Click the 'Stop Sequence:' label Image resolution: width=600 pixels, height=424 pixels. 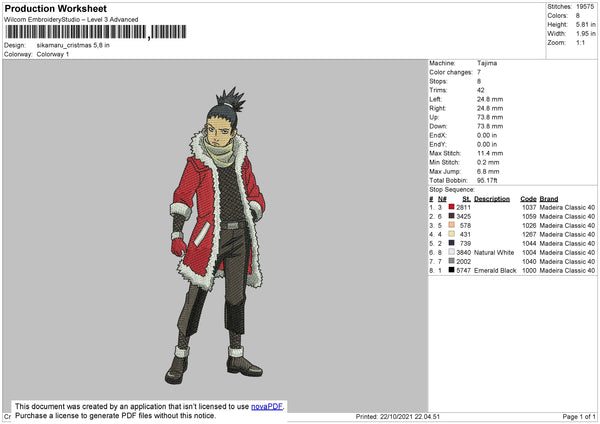click(x=452, y=190)
